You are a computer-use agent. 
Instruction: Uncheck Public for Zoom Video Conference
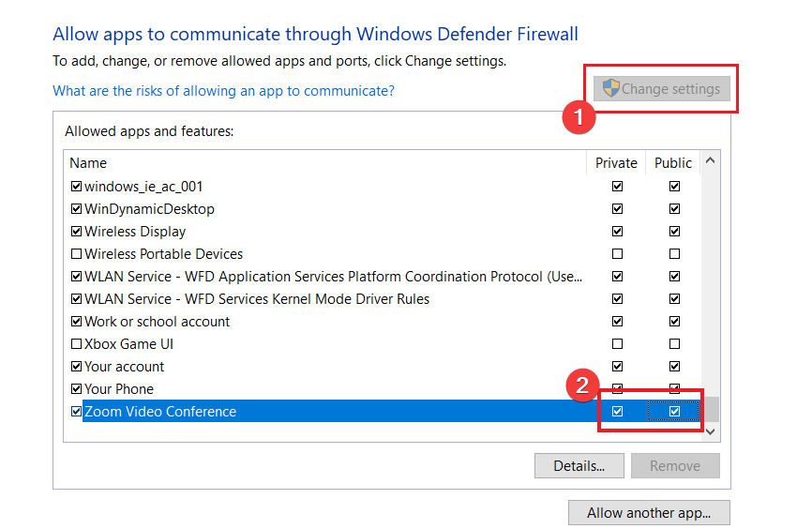point(674,412)
